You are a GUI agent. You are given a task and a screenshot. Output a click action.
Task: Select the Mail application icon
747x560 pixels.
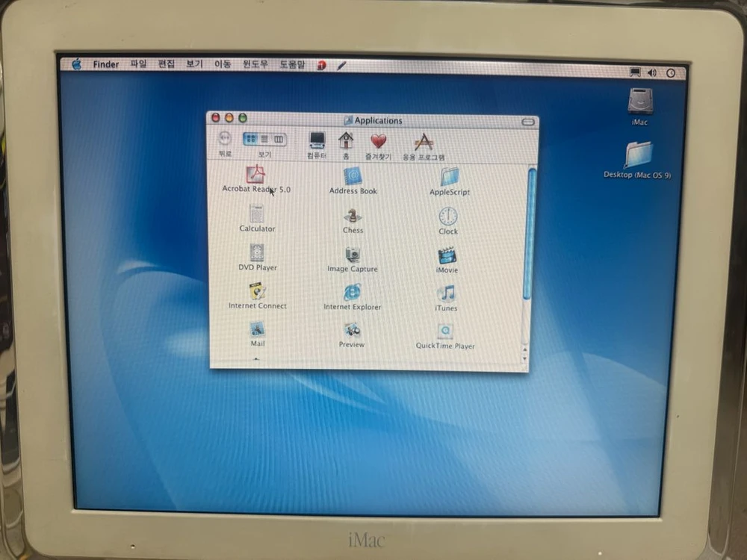coord(257,329)
